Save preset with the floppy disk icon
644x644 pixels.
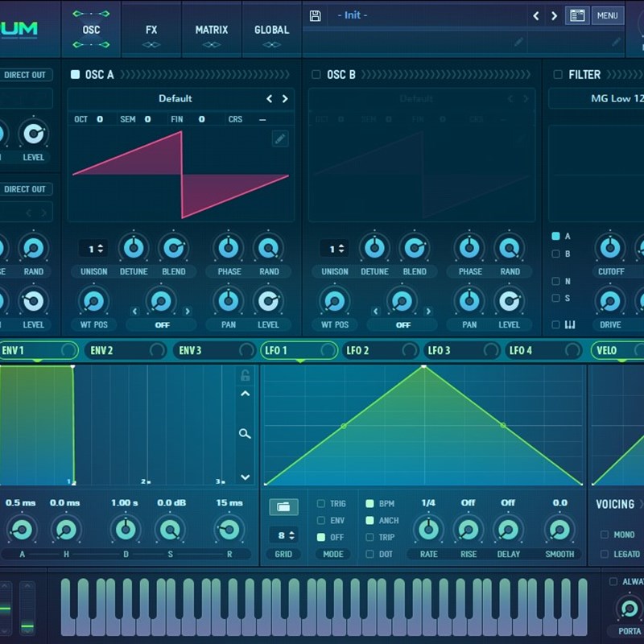tap(315, 15)
